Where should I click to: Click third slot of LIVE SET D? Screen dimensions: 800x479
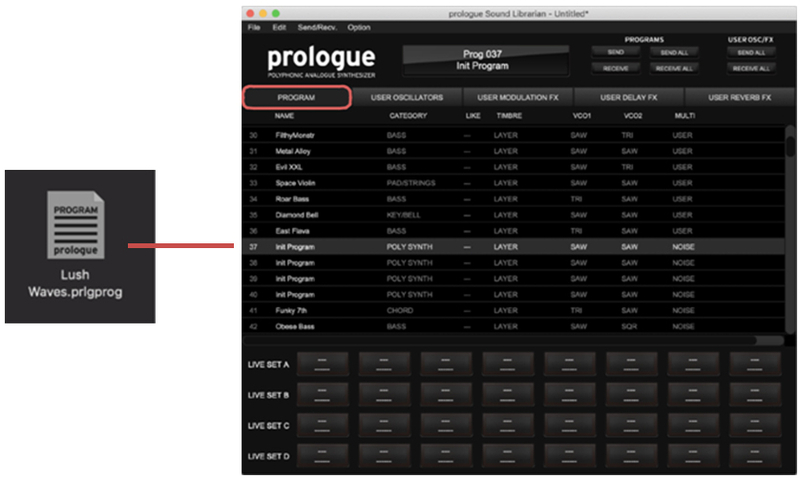pyautogui.click(x=445, y=456)
